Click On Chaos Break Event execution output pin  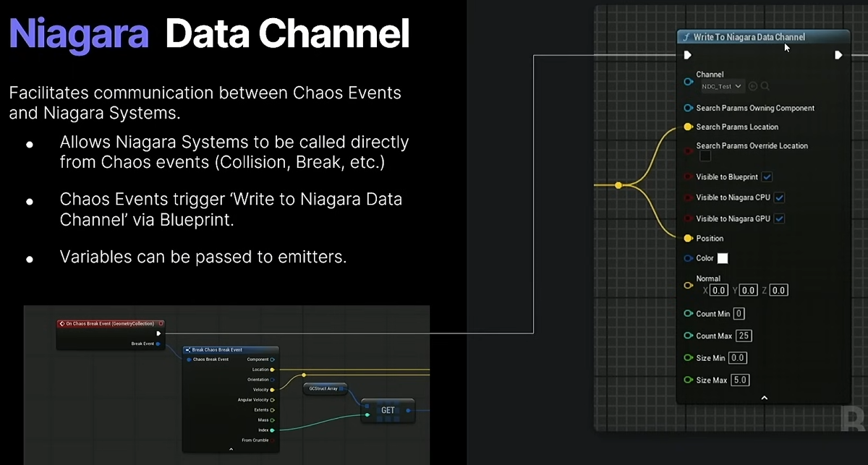click(x=158, y=333)
